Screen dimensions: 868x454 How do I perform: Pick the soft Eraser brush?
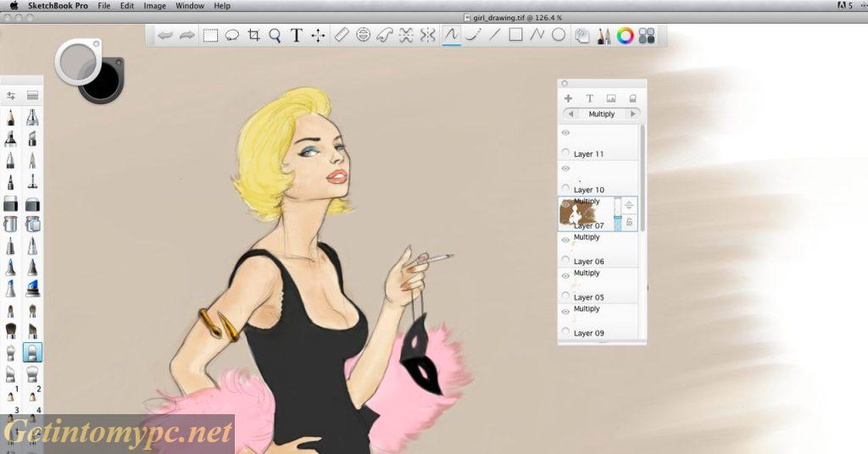pyautogui.click(x=33, y=203)
